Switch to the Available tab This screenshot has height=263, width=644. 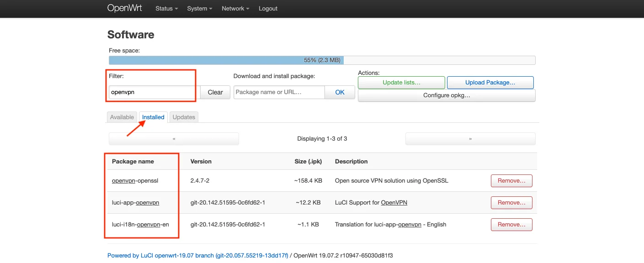(122, 117)
